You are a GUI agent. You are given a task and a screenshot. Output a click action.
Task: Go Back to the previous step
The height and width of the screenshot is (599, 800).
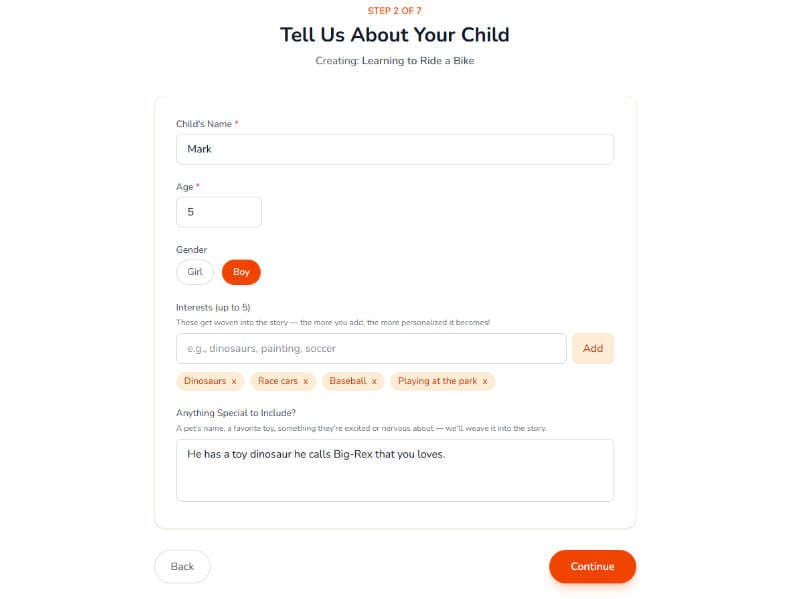[x=181, y=566]
